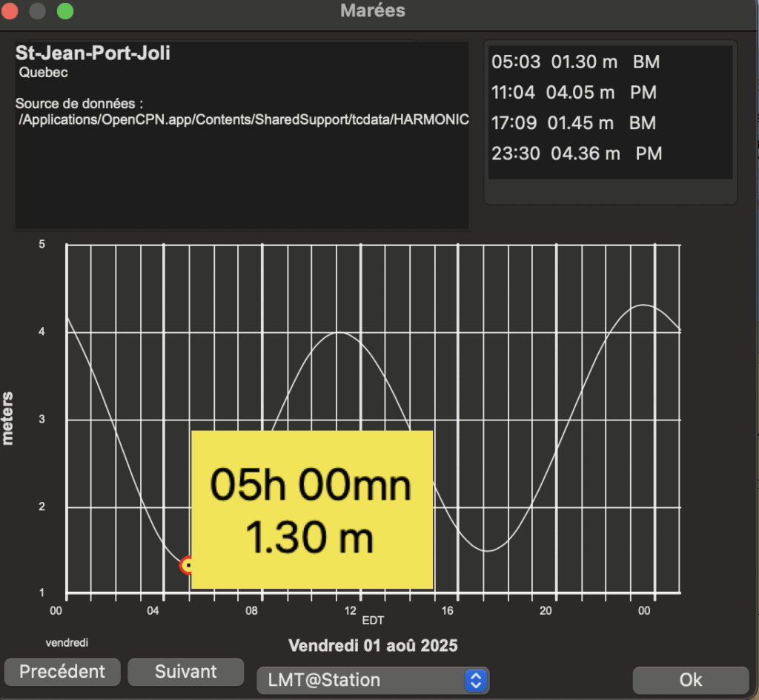This screenshot has height=700, width=759.
Task: Click the meters axis label
Action: pos(9,417)
